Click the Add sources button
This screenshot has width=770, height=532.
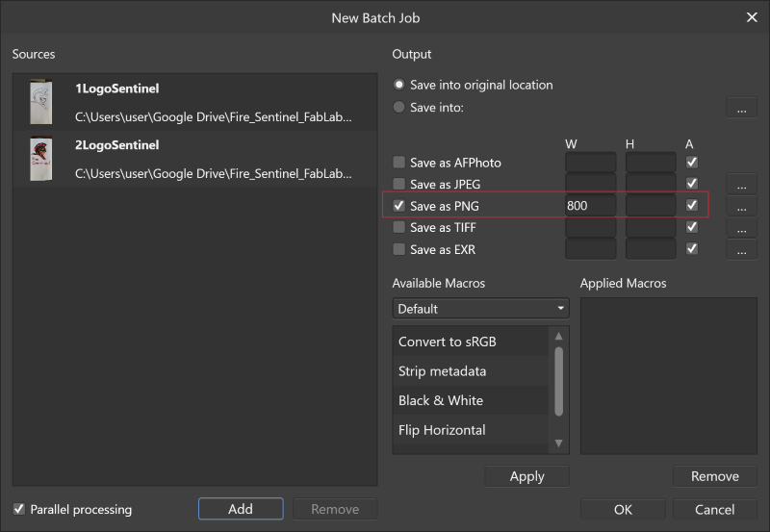[241, 509]
